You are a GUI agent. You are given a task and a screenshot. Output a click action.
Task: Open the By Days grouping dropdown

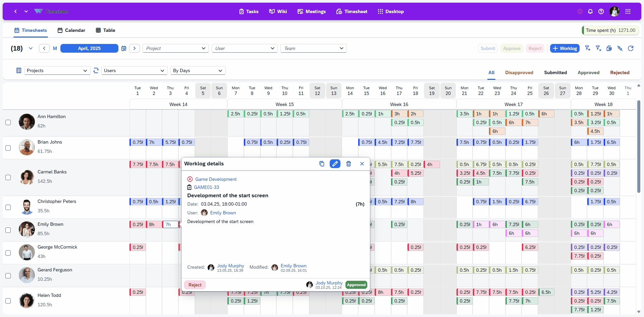click(x=198, y=70)
